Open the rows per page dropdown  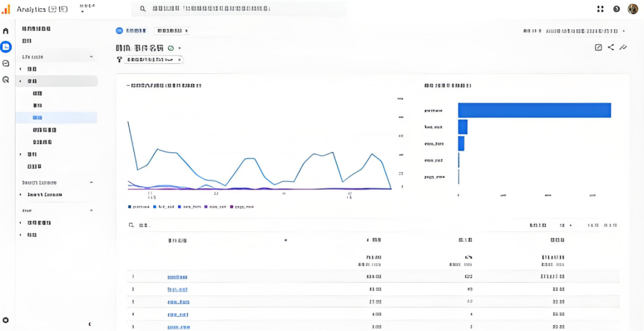565,226
